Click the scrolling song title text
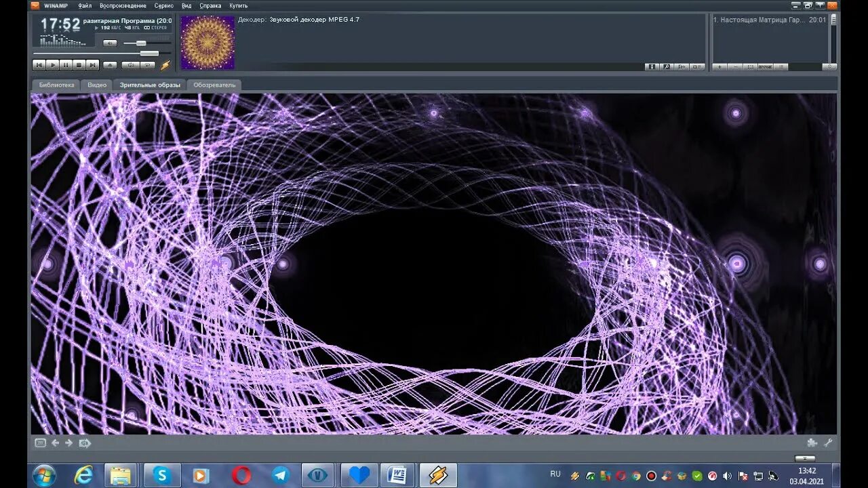 (x=127, y=20)
